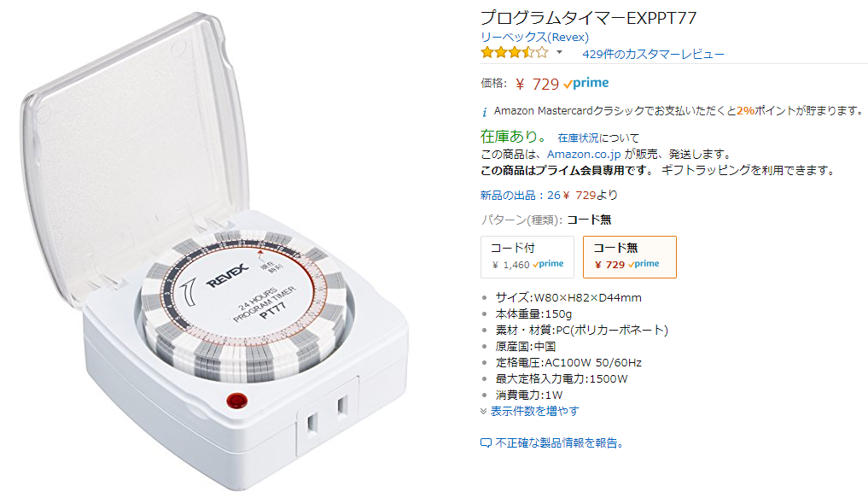Click the prime badge in the コード付 option
Screen dimensions: 868x498
pos(548,264)
